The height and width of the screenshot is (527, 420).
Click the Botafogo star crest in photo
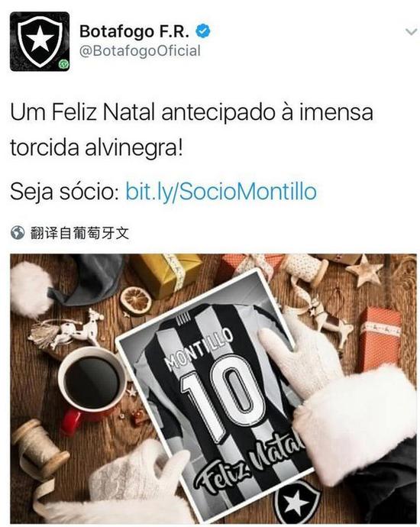[x=296, y=502]
